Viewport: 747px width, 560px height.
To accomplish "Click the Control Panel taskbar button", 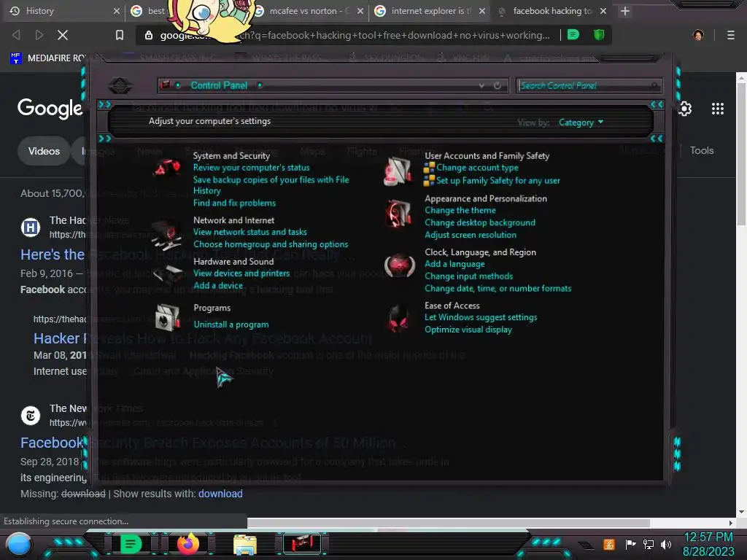I will click(x=302, y=544).
